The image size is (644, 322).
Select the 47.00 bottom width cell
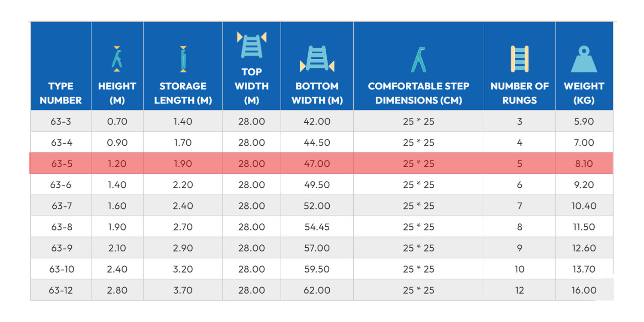(x=317, y=164)
